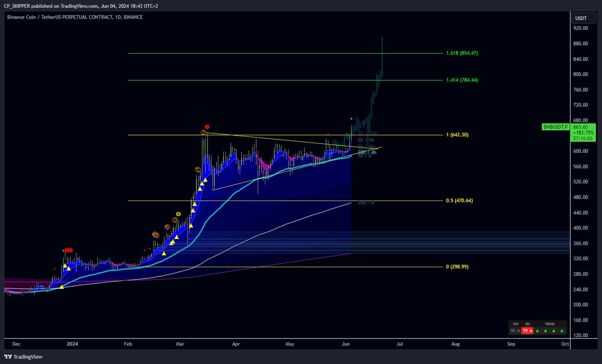The width and height of the screenshot is (602, 364).
Task: Click the Sep label on the time axis
Action: (511, 344)
